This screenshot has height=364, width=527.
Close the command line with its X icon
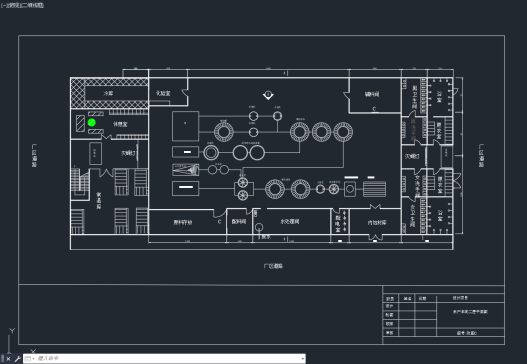click(x=8, y=359)
